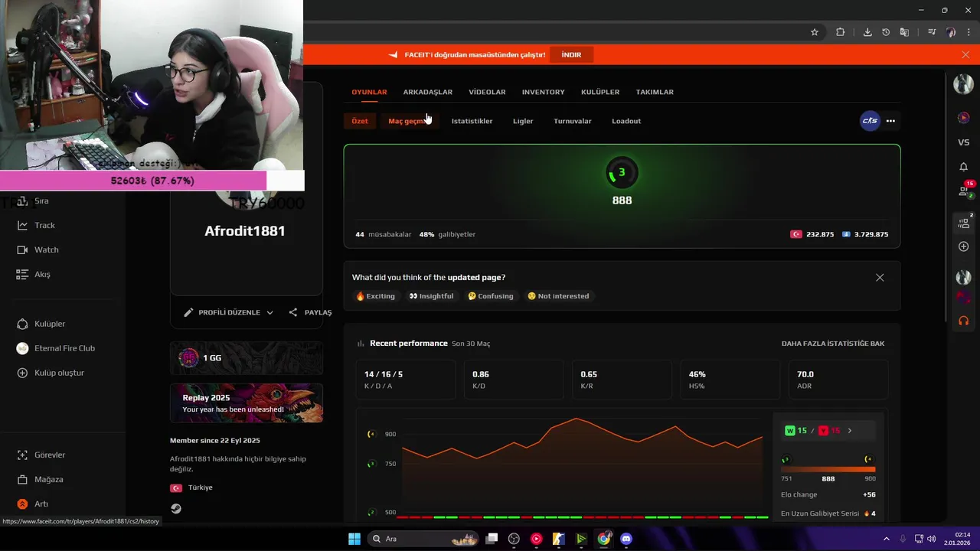Click the PAYLAŞ share button
Screen dimensions: 980x551
(310, 312)
